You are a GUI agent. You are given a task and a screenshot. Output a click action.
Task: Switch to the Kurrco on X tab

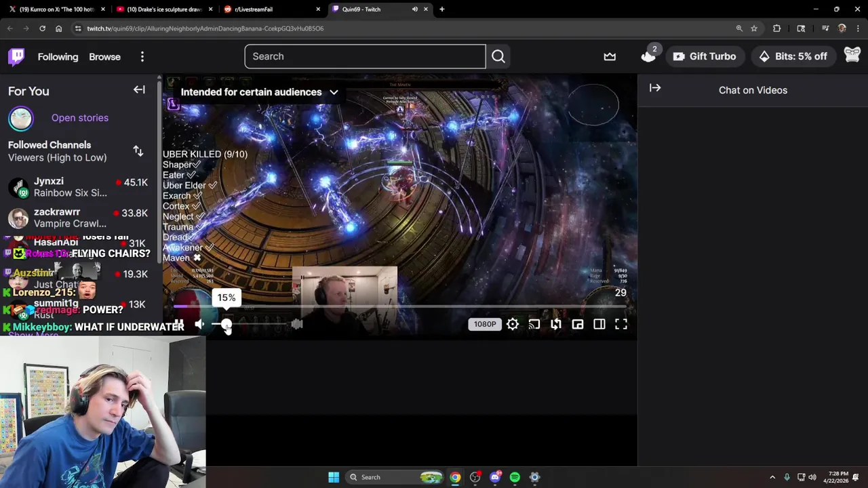point(58,9)
